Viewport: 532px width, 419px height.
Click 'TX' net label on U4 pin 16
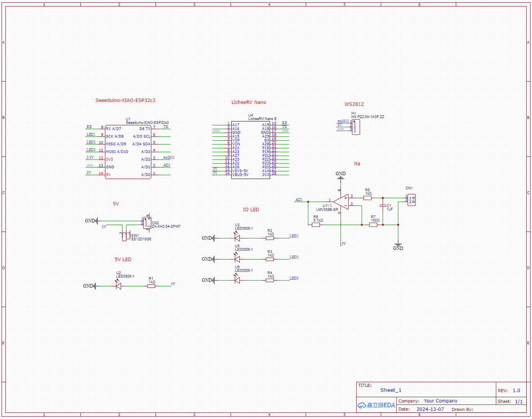(284, 127)
